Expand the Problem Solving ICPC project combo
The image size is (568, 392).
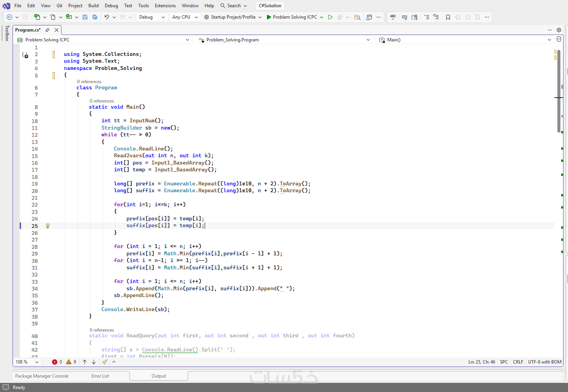(103, 40)
